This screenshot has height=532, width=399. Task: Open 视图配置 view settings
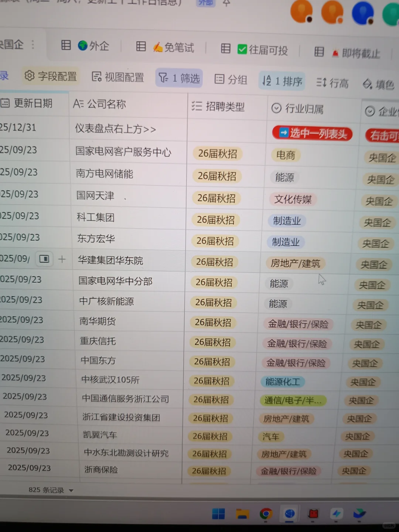coord(118,77)
